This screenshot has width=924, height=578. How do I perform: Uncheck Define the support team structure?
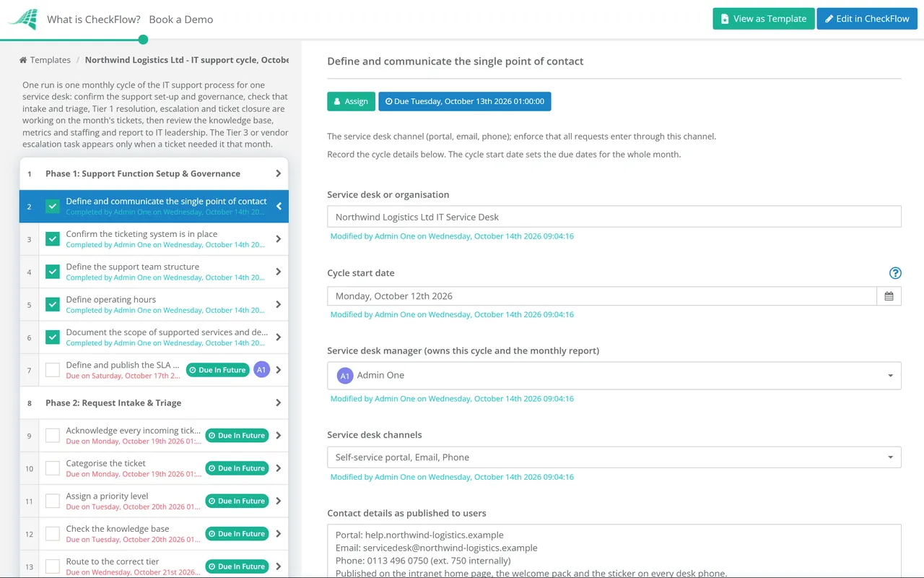tap(53, 272)
